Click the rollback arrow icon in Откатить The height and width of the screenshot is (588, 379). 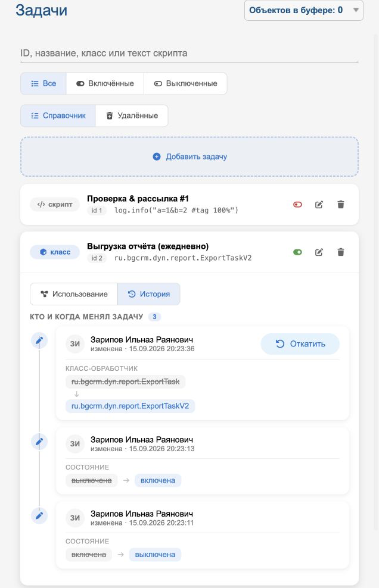point(280,344)
